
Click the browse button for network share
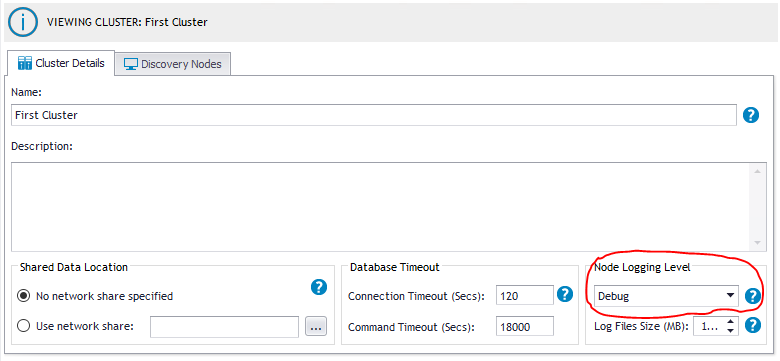[316, 326]
